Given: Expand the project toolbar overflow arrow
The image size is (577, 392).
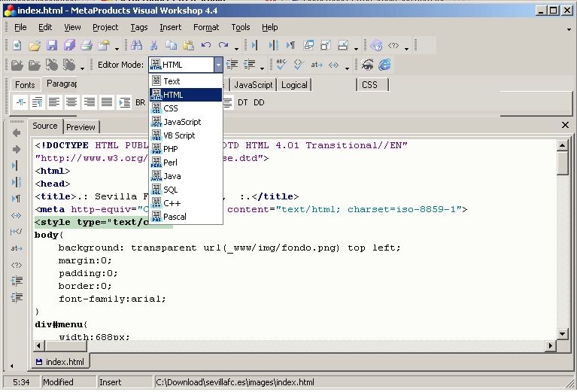Looking at the screenshot, I should (82, 68).
